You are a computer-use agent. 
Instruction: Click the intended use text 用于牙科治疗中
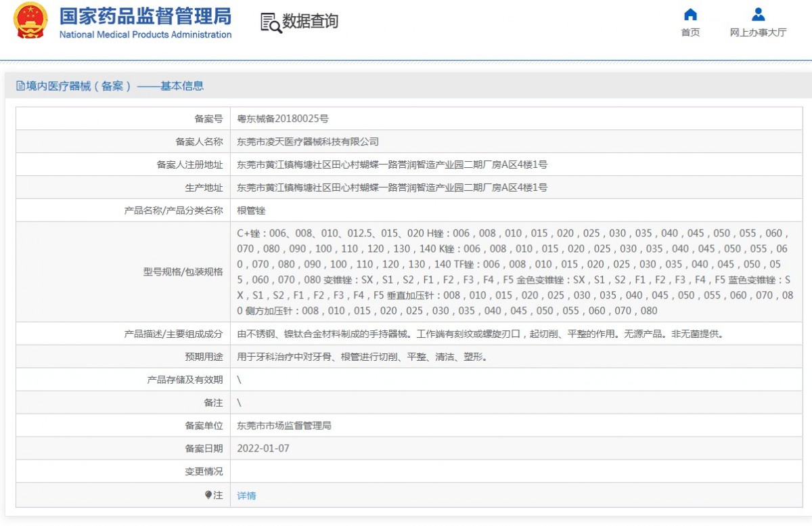pyautogui.click(x=362, y=357)
